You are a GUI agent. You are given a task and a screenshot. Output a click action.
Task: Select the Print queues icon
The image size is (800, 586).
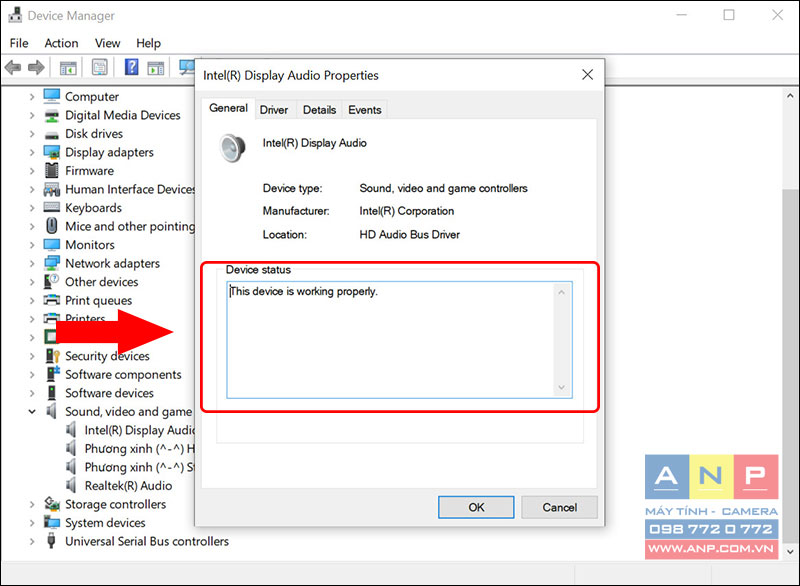(x=52, y=300)
